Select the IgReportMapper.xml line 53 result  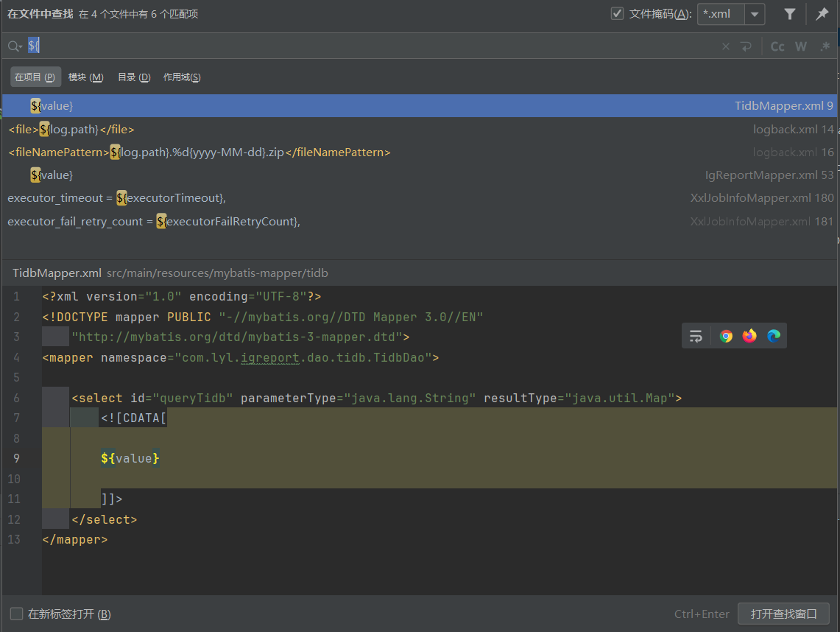click(420, 175)
